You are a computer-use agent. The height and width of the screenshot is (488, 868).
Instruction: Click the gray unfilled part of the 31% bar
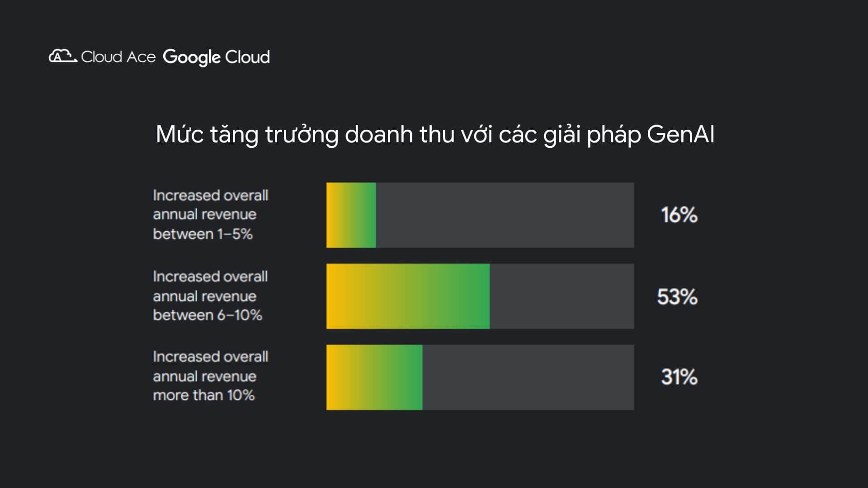(x=528, y=377)
